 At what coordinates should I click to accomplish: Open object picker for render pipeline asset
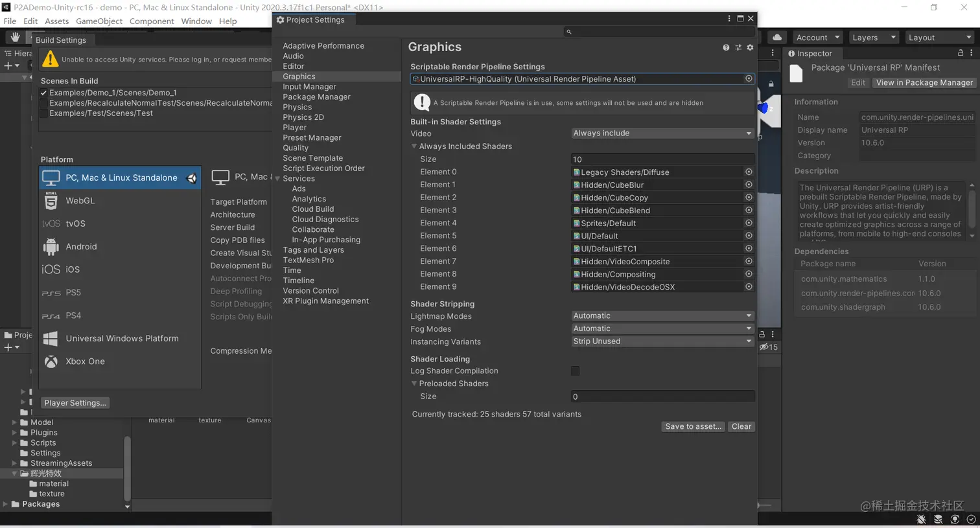[749, 79]
